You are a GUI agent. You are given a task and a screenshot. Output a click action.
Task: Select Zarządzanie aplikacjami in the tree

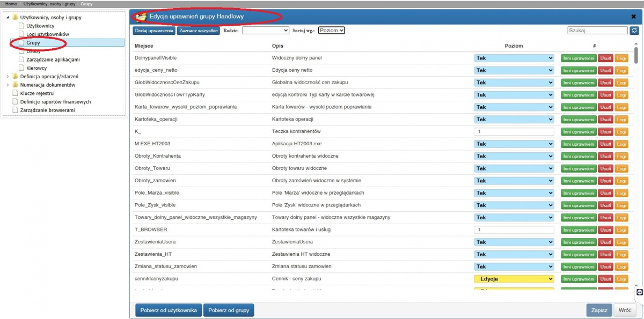53,60
